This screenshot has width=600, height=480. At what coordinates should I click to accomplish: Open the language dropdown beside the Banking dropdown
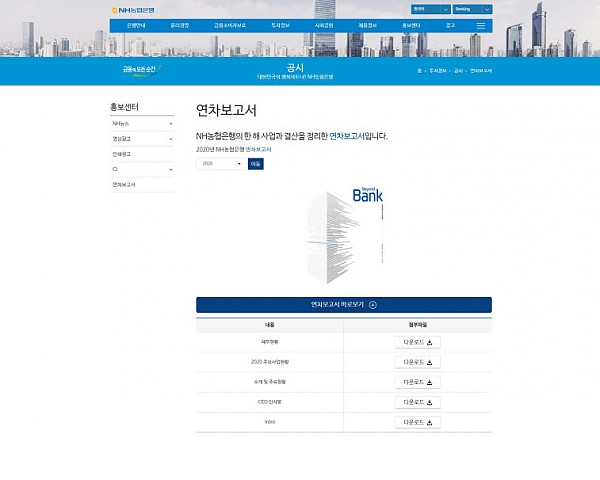coord(430,9)
